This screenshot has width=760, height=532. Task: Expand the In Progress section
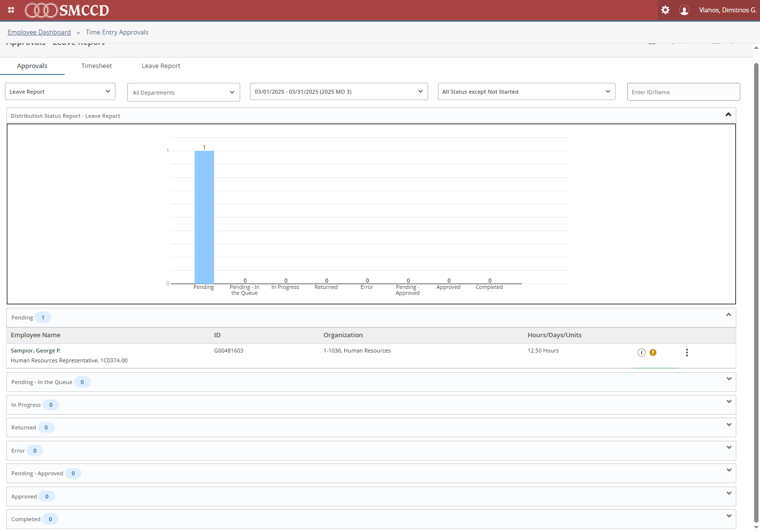coord(729,401)
